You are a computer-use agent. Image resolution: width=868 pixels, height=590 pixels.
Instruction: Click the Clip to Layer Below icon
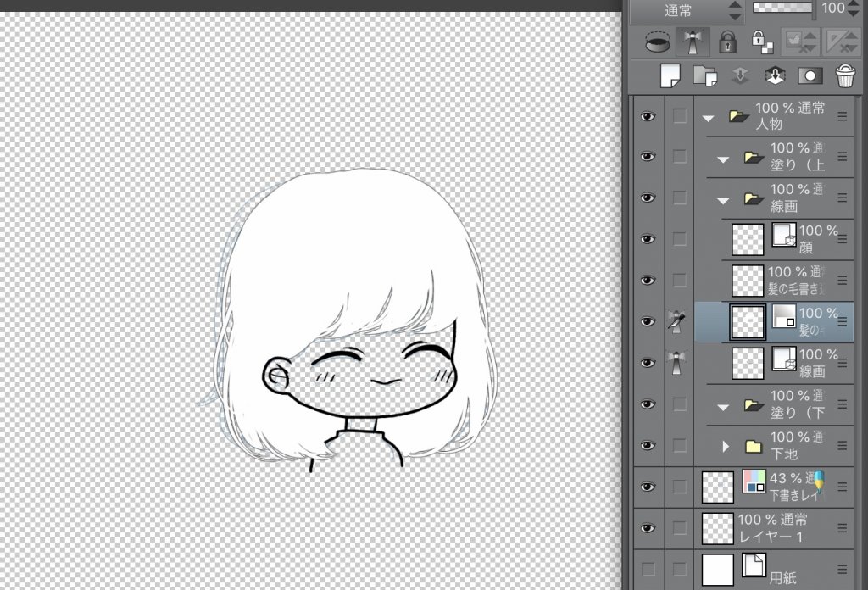pos(656,41)
